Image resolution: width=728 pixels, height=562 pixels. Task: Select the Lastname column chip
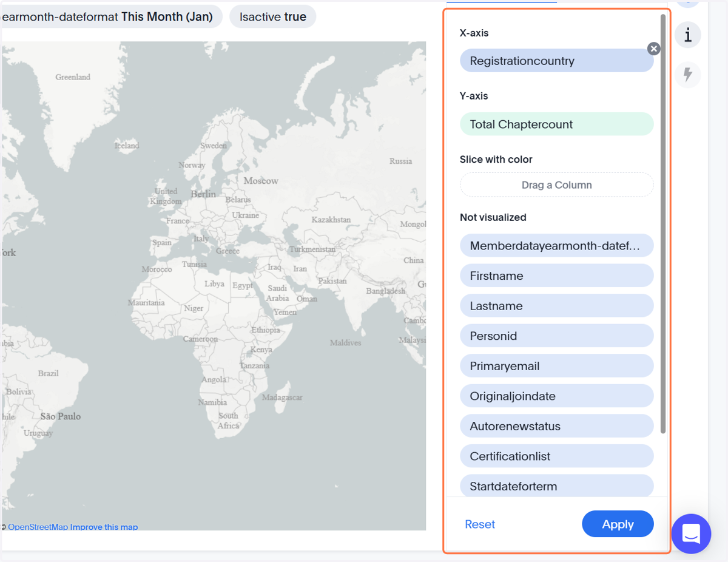[556, 306]
